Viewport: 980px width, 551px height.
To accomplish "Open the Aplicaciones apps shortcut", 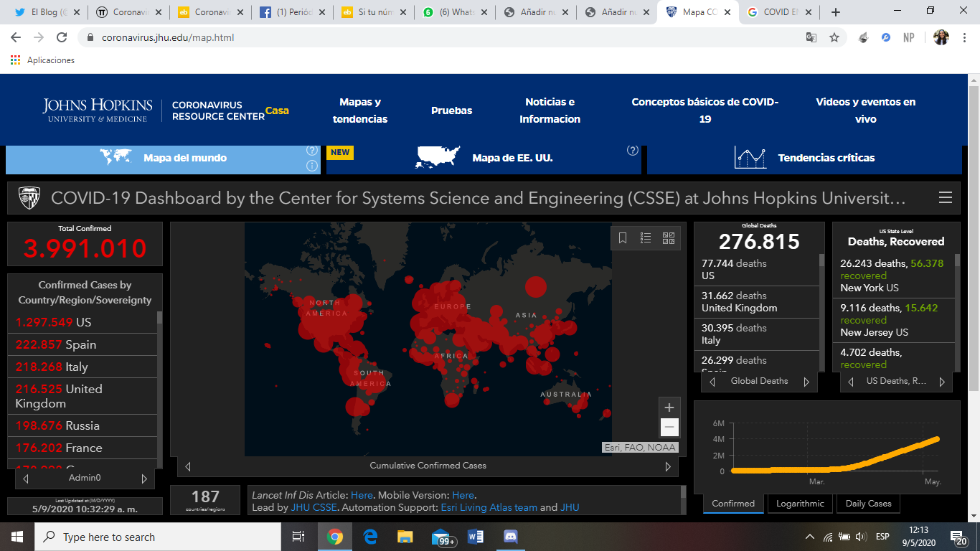I will coord(43,60).
